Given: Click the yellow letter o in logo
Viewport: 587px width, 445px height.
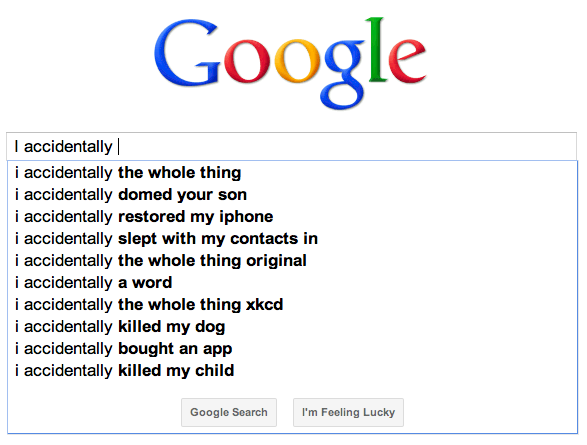Looking at the screenshot, I should 297,61.
